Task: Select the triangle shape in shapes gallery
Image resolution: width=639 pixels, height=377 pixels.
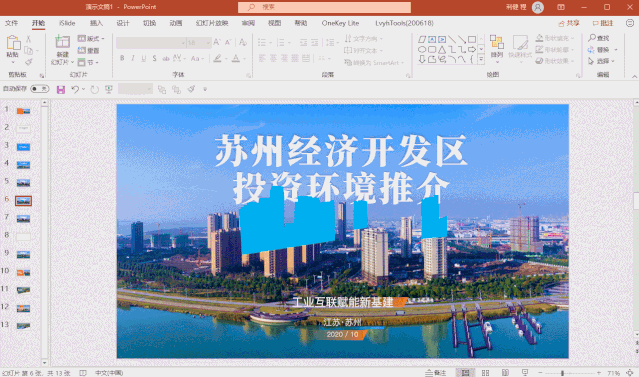Action: coord(442,49)
